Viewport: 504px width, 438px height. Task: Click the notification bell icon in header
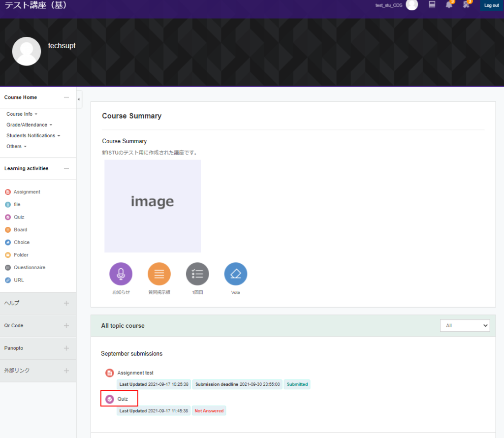449,5
